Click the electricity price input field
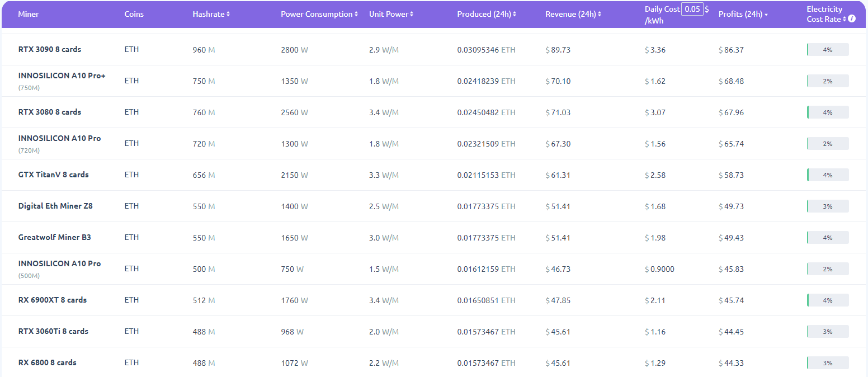 point(692,10)
